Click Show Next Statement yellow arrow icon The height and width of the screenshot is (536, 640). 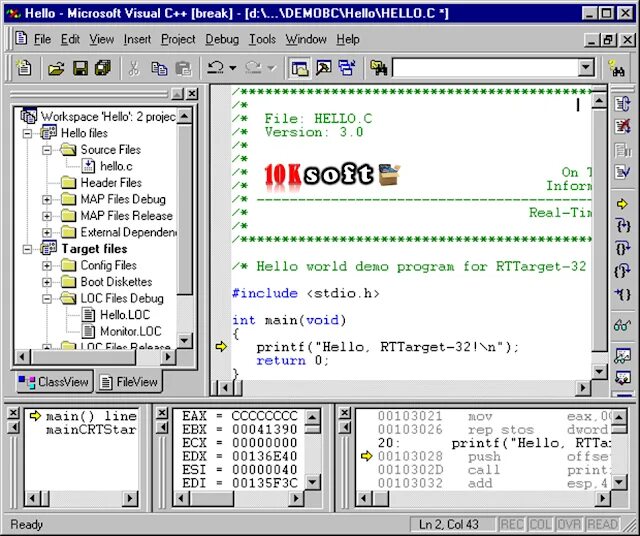click(x=622, y=204)
